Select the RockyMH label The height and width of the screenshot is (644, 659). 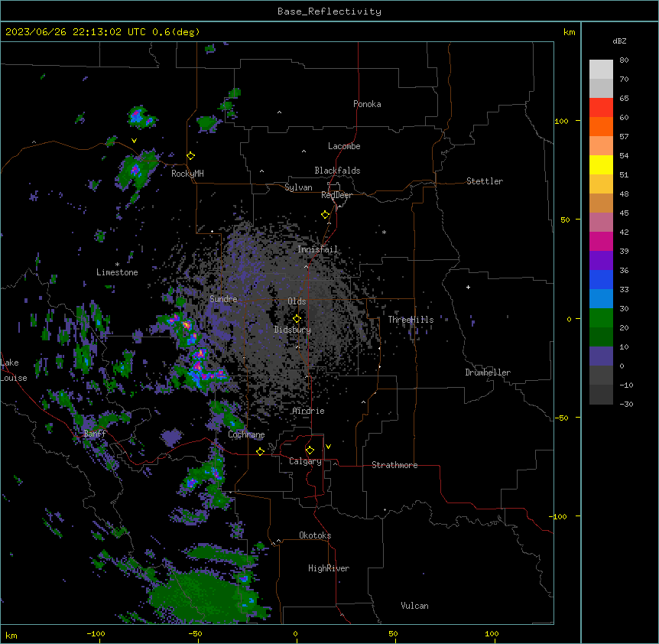187,174
